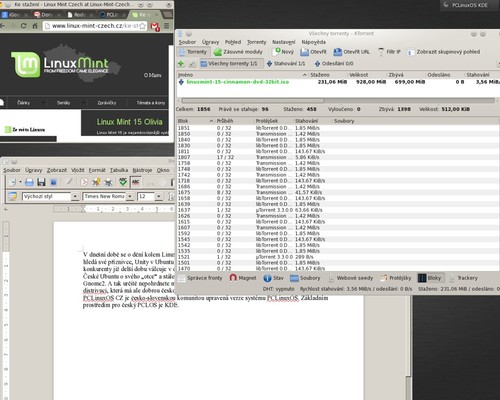Image resolution: width=500 pixels, height=400 pixels.
Task: Click the spellcheck ABC checkmark icon
Action: tap(123, 182)
